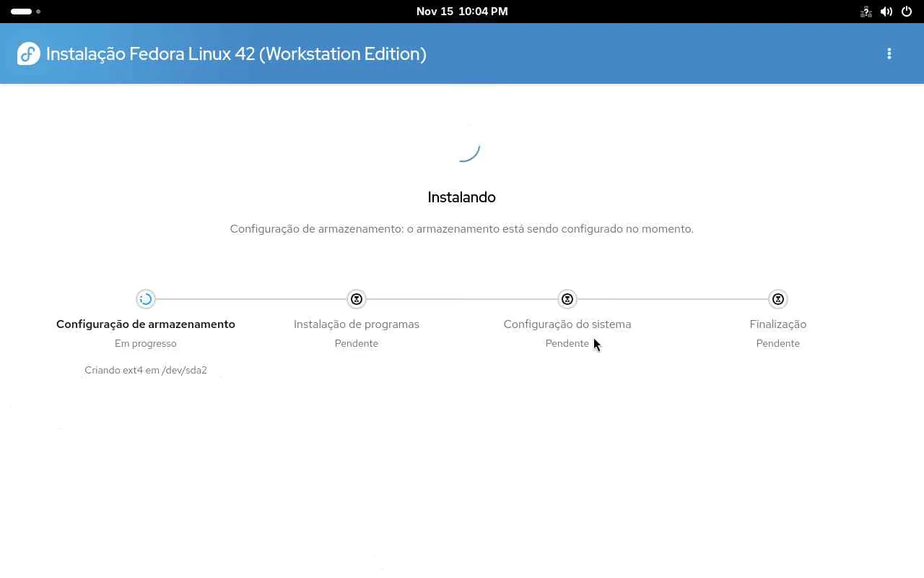
Task: Click the 'Em progresso' status text
Action: click(146, 344)
